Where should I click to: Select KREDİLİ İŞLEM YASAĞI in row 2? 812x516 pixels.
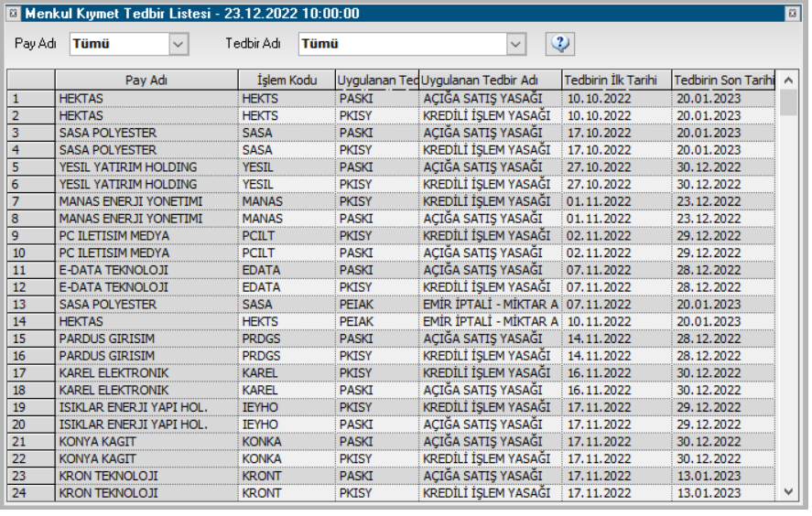(486, 115)
